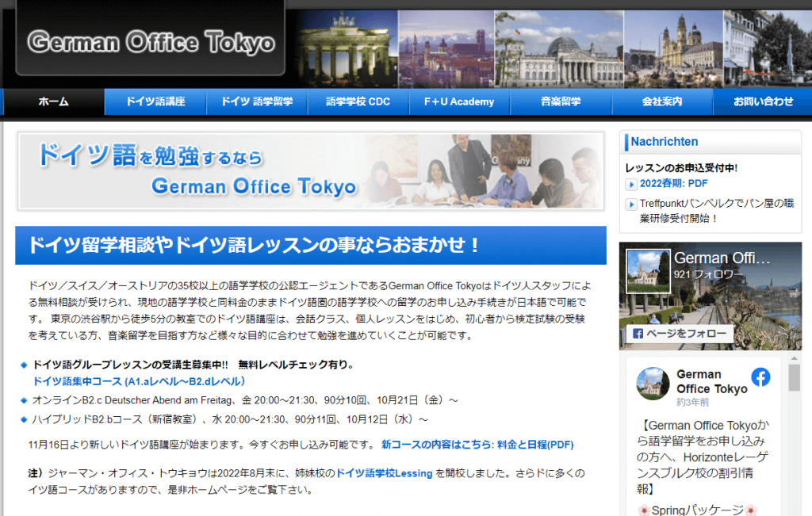Open the ホーム menu item
The image size is (812, 516).
53,101
